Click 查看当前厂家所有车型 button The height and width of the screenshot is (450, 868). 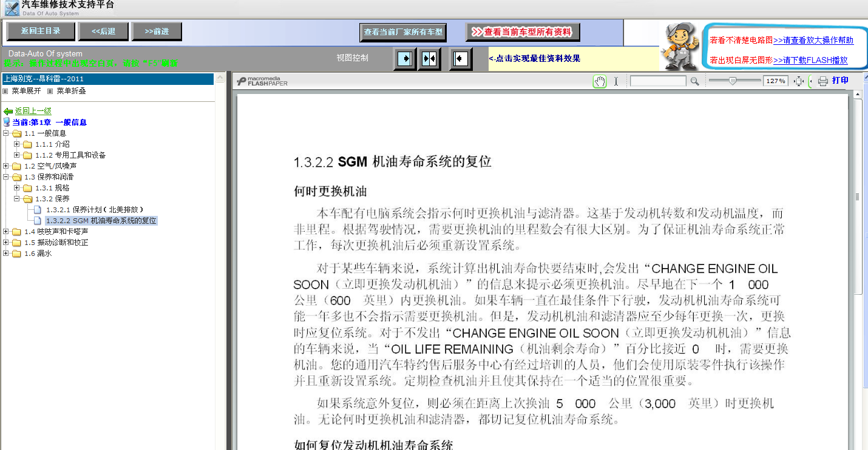point(403,32)
